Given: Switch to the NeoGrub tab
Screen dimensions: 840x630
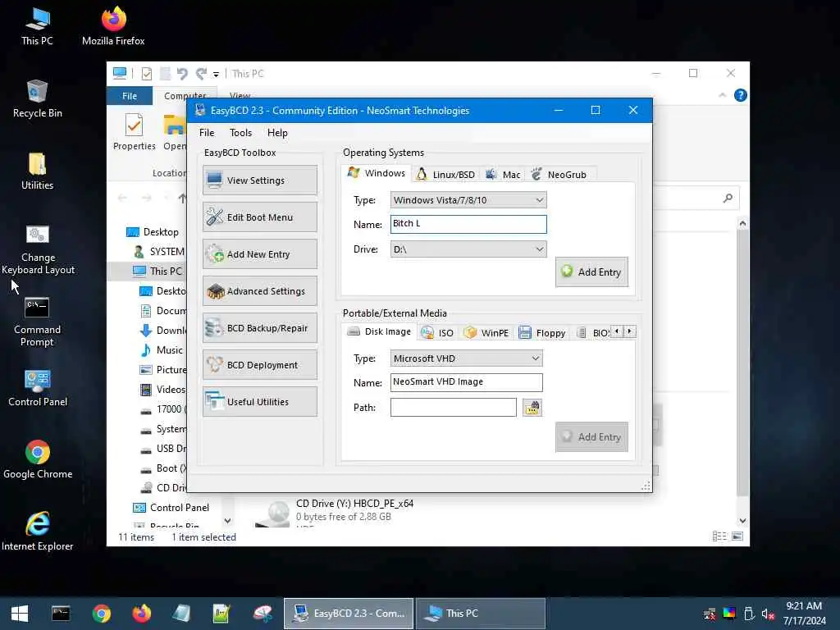Looking at the screenshot, I should (559, 175).
